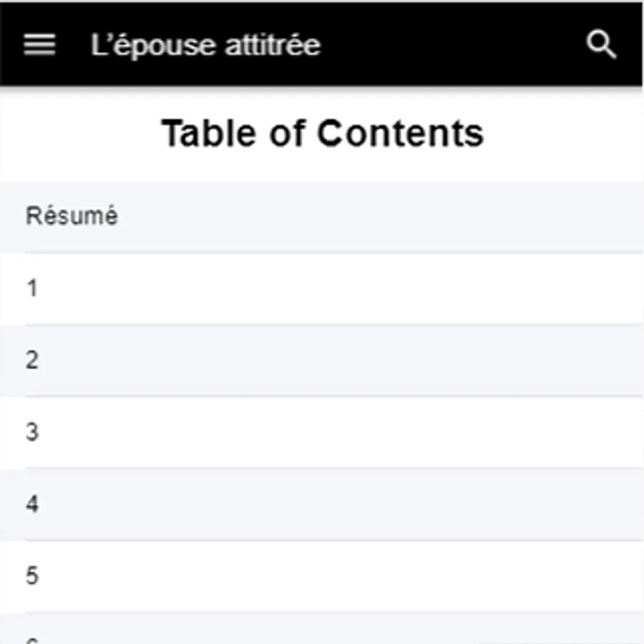Screen dimensions: 644x644
Task: Click the search magnifier icon
Action: pos(601,44)
